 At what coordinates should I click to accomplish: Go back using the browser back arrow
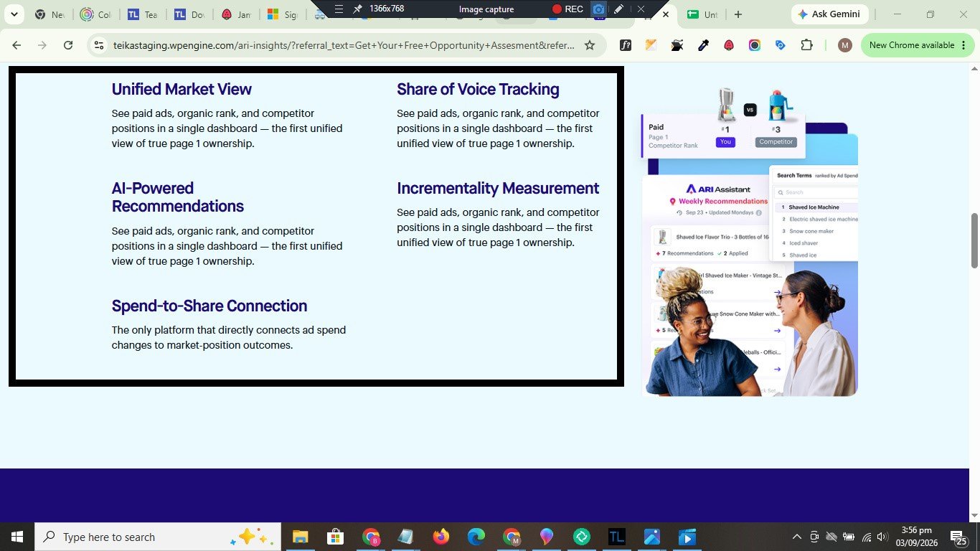pyautogui.click(x=17, y=45)
